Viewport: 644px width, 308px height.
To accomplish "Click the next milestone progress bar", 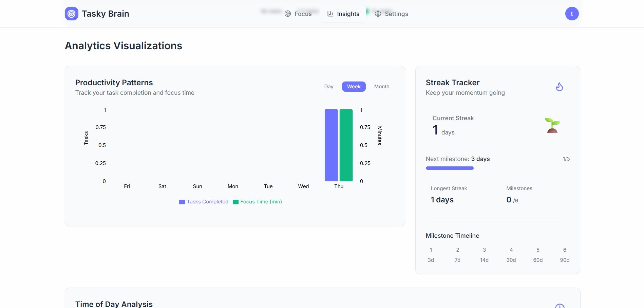I will [498, 168].
